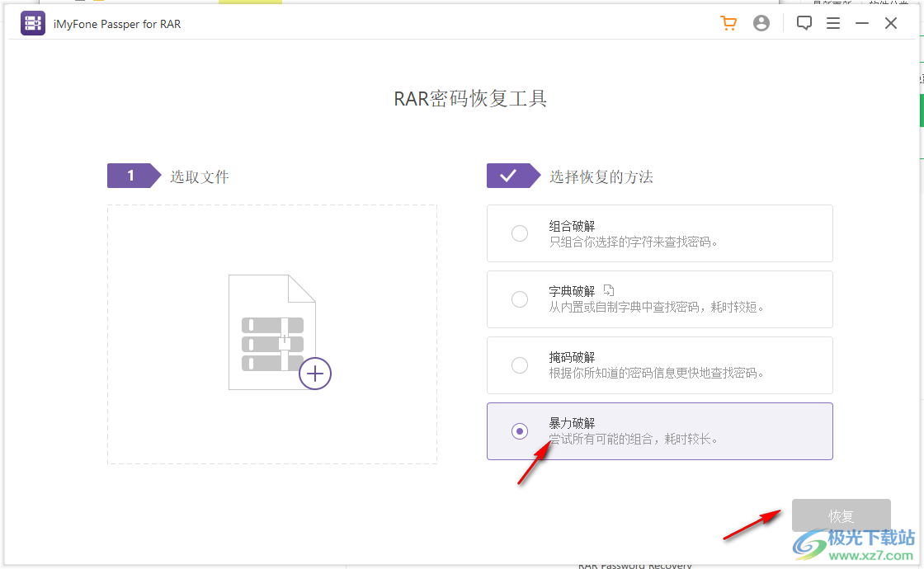The image size is (924, 569).
Task: Close the Passper for RAR window
Action: [x=891, y=23]
